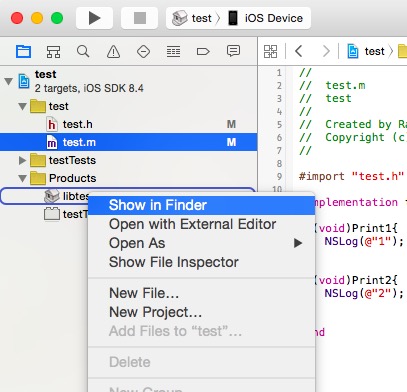Select the Products folder row
This screenshot has height=392, width=407.
[x=128, y=178]
